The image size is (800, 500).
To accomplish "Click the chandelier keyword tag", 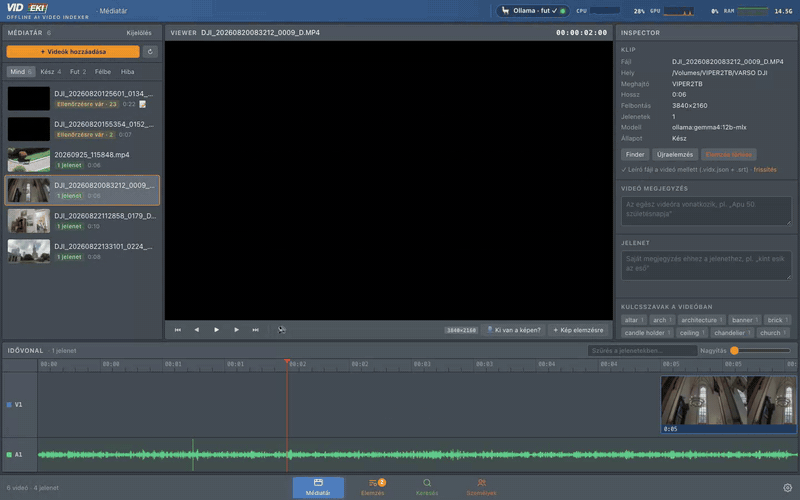I will pyautogui.click(x=732, y=333).
